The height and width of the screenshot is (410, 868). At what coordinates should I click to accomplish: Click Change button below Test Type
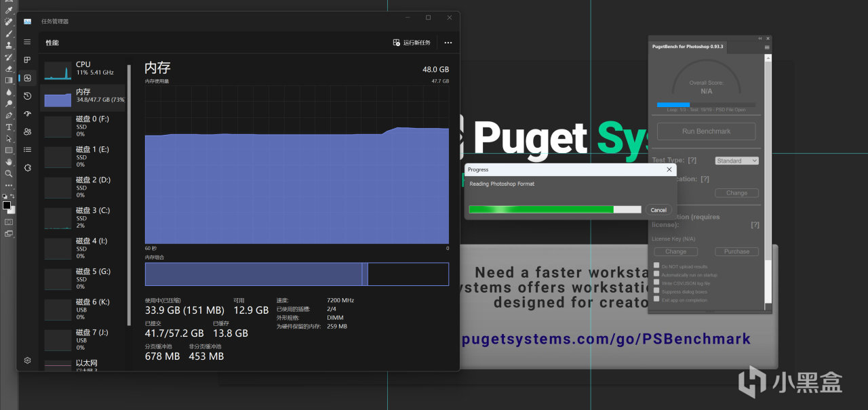point(736,193)
